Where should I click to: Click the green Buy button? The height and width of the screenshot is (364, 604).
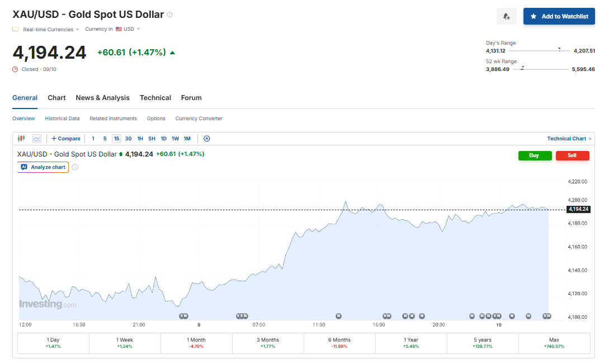click(x=535, y=155)
